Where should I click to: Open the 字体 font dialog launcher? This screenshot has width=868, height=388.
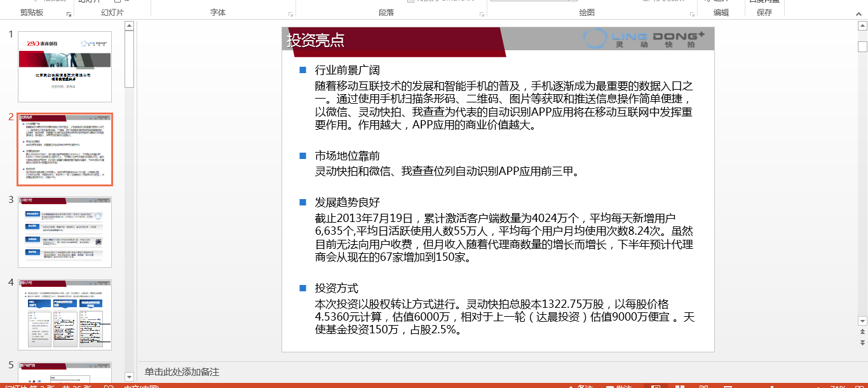click(x=290, y=14)
